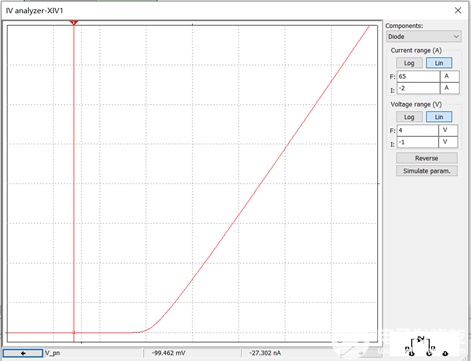Screen dimensions: 471x361
Task: Click the left cursor arrow button
Action: 23,353
